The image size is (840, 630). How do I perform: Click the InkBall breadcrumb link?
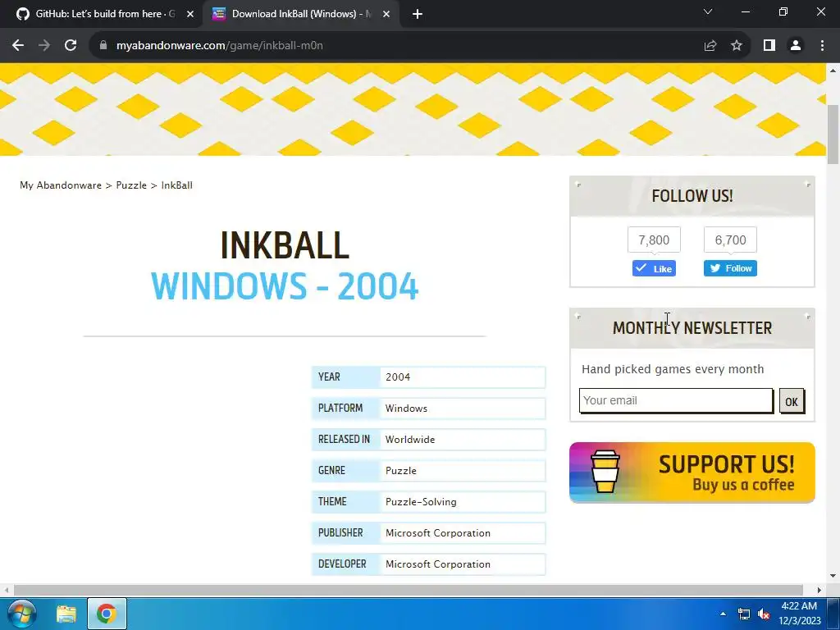click(177, 185)
